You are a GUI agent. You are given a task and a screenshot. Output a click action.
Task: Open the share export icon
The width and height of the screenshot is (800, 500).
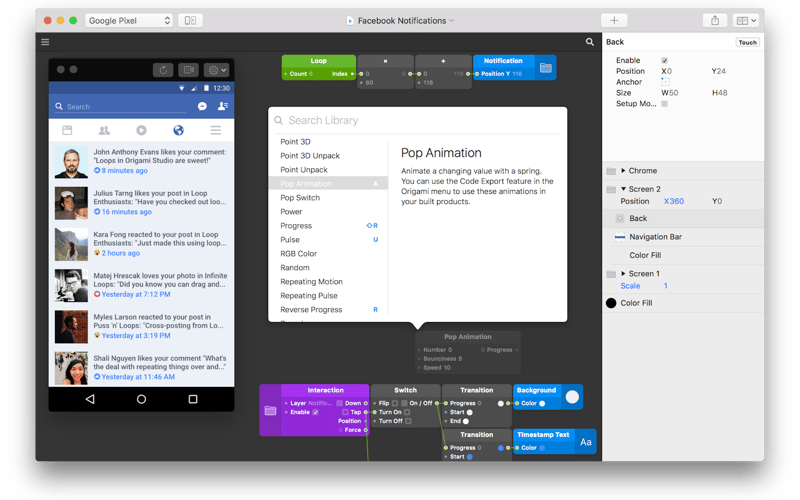(715, 20)
